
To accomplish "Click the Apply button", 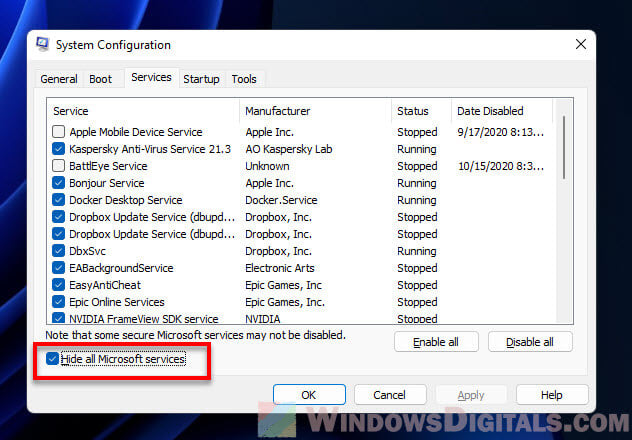I will [x=471, y=395].
